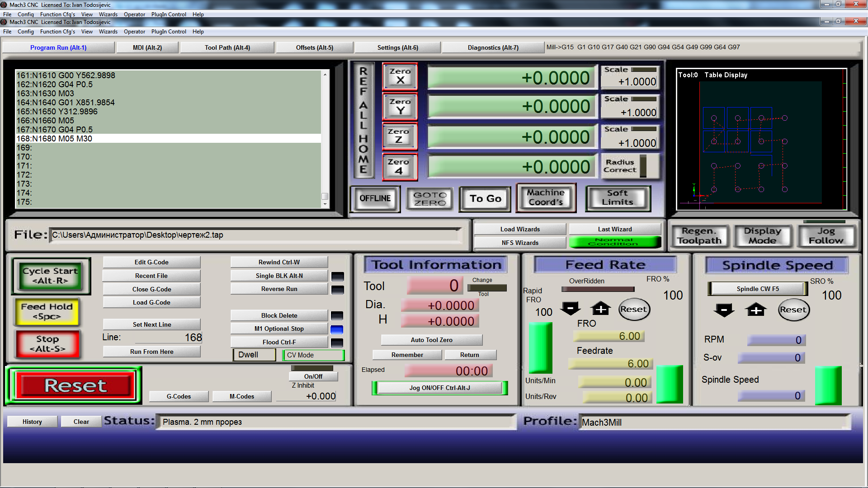Click the Zero Y button
The image size is (868, 488).
(400, 106)
